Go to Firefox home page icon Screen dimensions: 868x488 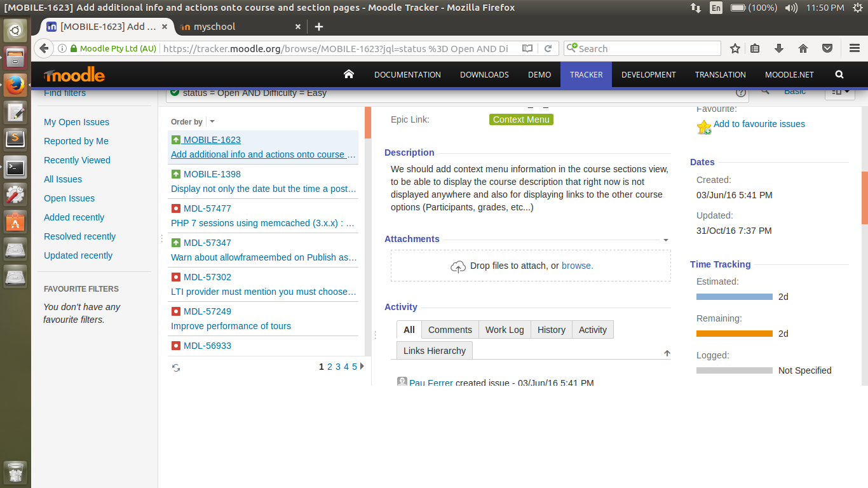(803, 48)
